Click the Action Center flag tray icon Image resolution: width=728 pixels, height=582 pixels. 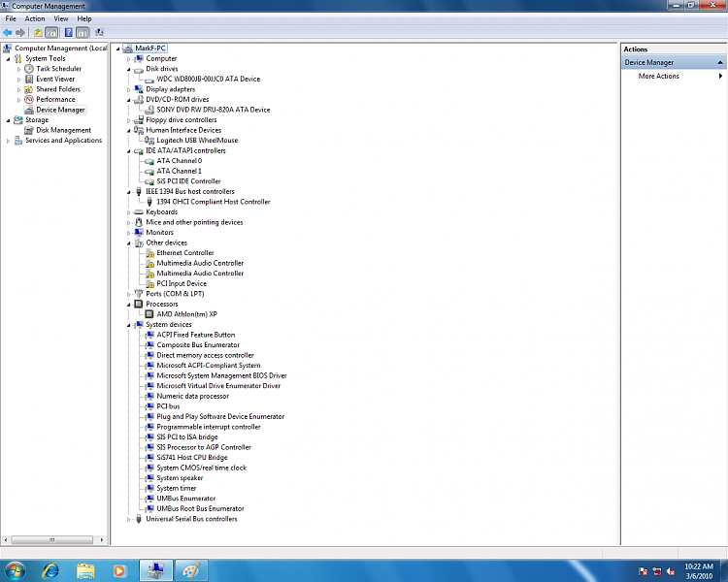(x=643, y=571)
